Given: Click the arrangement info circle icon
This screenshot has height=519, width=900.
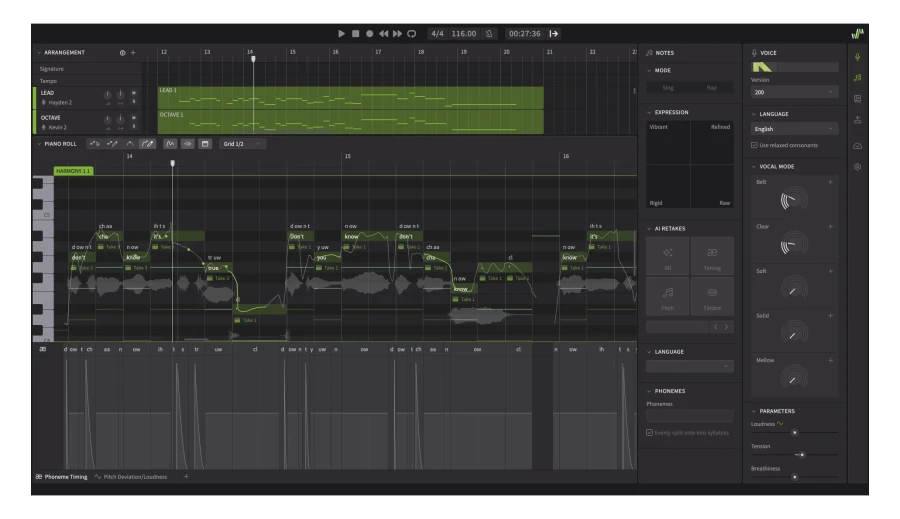Looking at the screenshot, I should tap(122, 53).
